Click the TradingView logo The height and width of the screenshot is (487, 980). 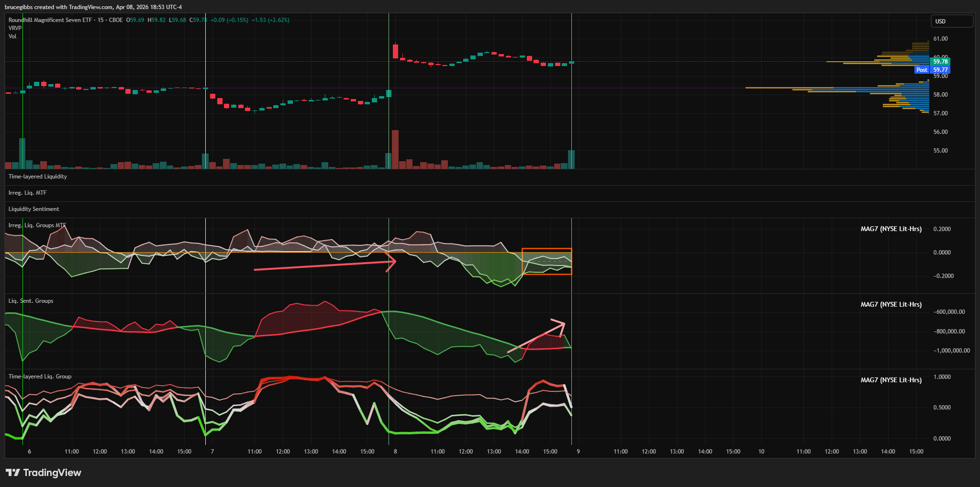(44, 473)
